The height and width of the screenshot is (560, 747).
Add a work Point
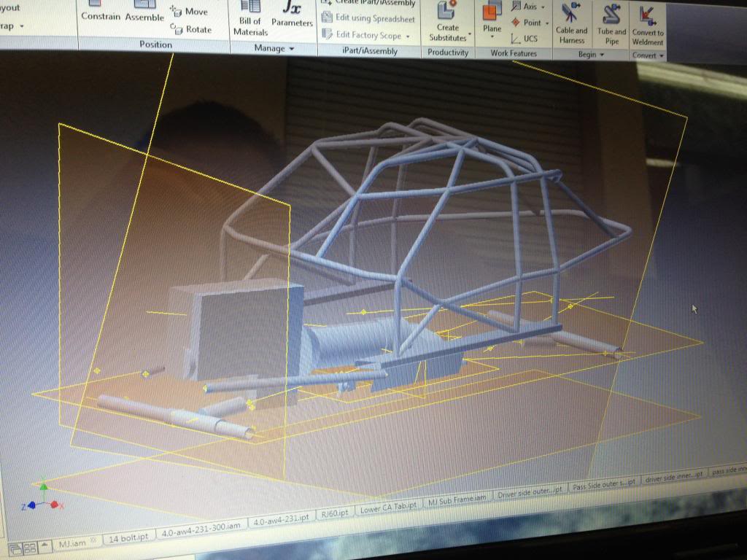(527, 23)
